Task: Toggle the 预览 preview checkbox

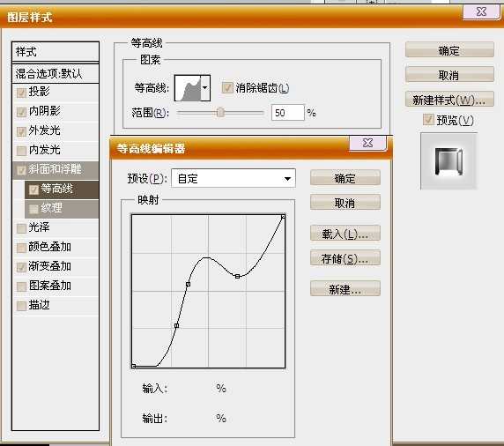Action: pyautogui.click(x=428, y=120)
